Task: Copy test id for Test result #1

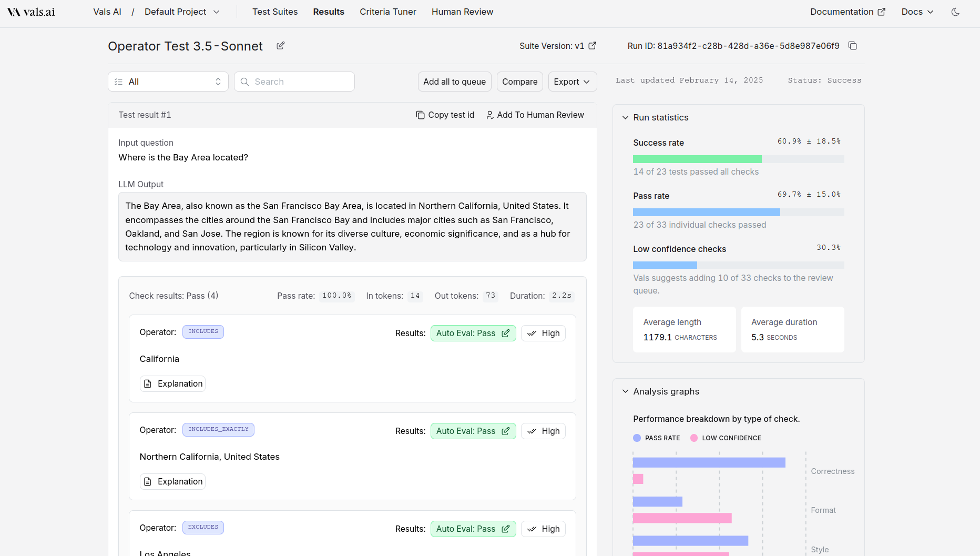Action: (x=445, y=115)
